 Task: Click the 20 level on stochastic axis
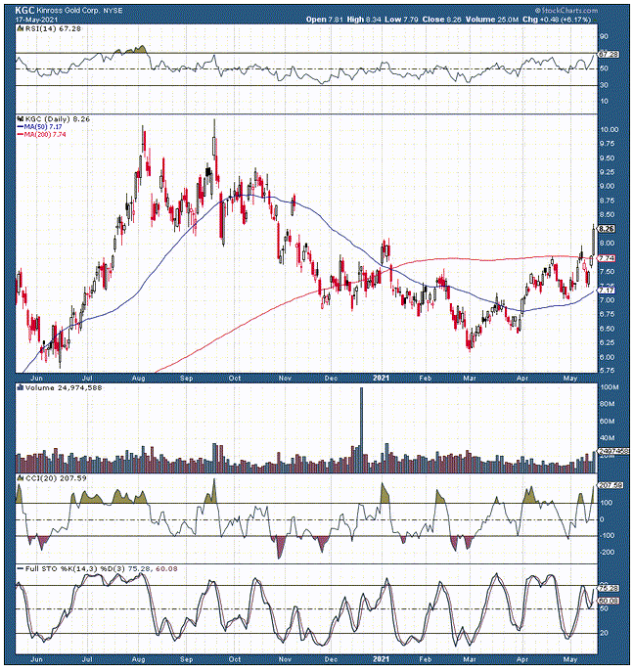pyautogui.click(x=604, y=633)
